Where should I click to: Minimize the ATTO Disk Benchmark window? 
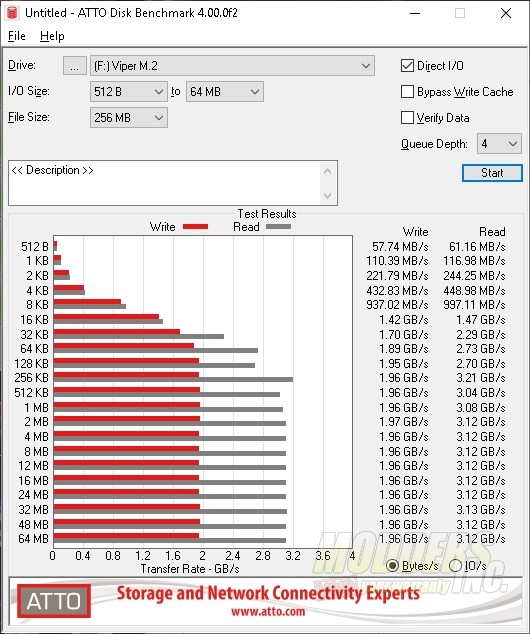tap(415, 13)
